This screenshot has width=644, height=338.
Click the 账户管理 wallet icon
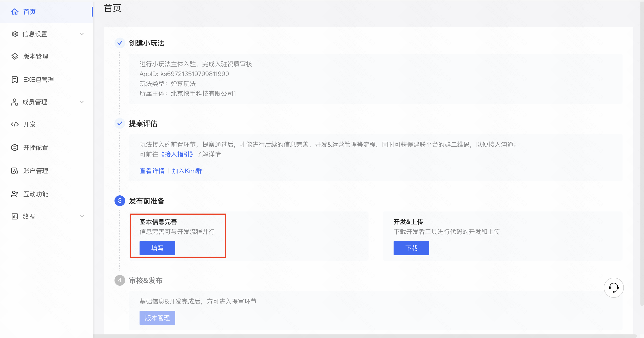pos(15,171)
